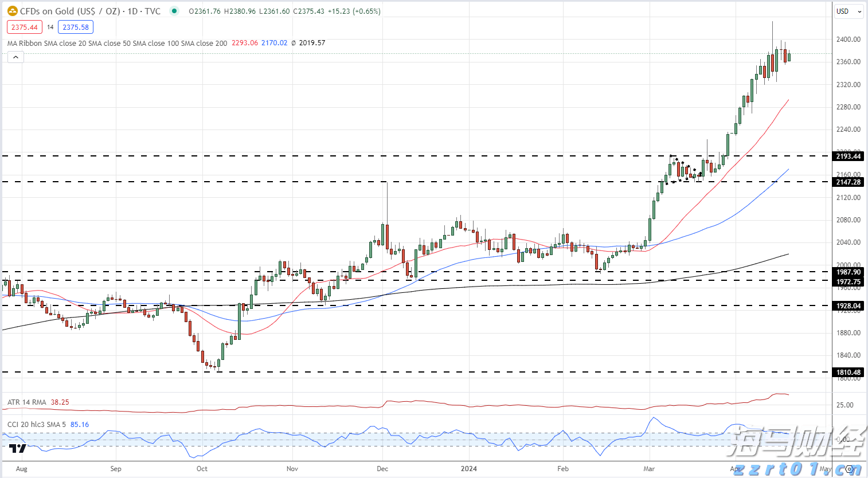Screen dimensions: 868x478
Task: Click MA Ribbon blue value 2170.02
Action: [275, 43]
